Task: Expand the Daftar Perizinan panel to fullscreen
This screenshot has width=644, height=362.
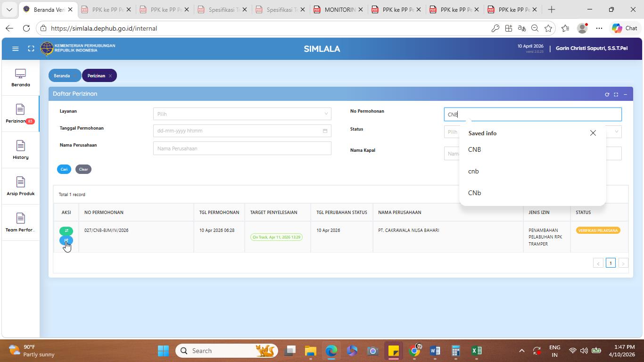Action: [616, 94]
